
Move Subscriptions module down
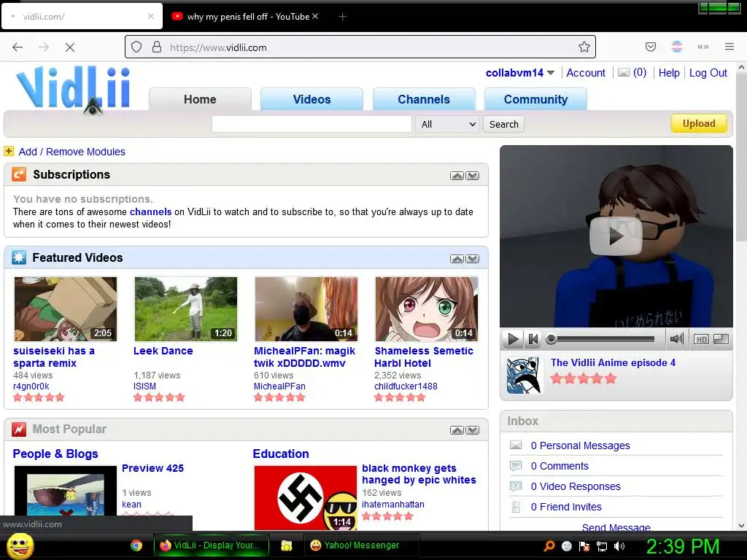473,176
